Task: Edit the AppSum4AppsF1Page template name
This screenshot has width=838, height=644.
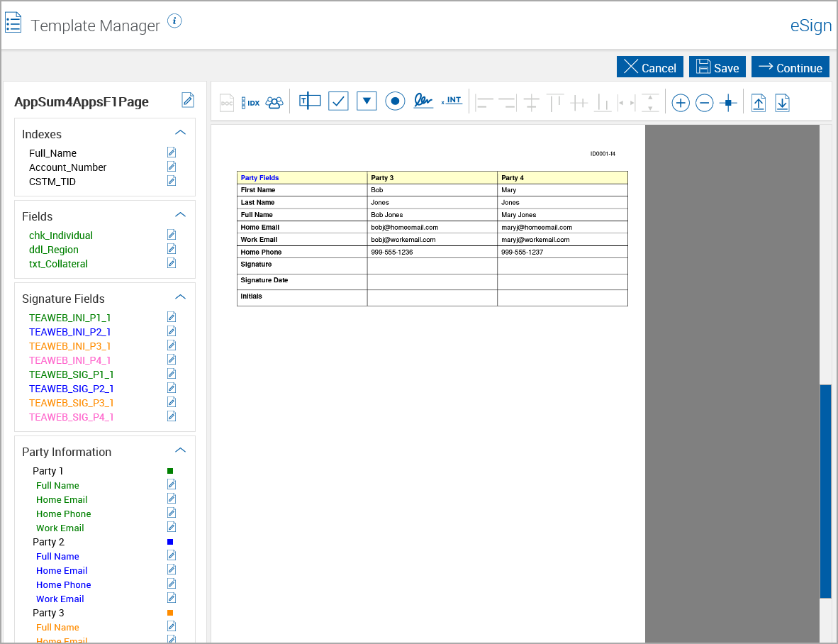Action: [188, 100]
